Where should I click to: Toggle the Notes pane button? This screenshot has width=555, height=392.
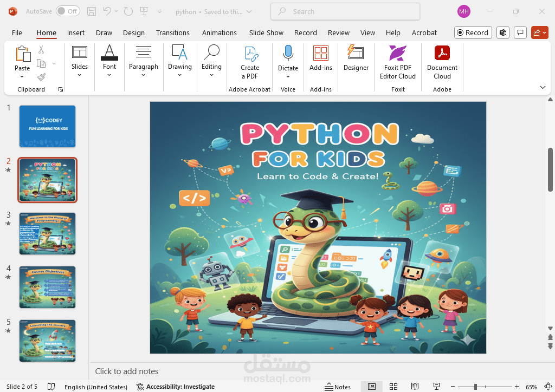pyautogui.click(x=338, y=387)
